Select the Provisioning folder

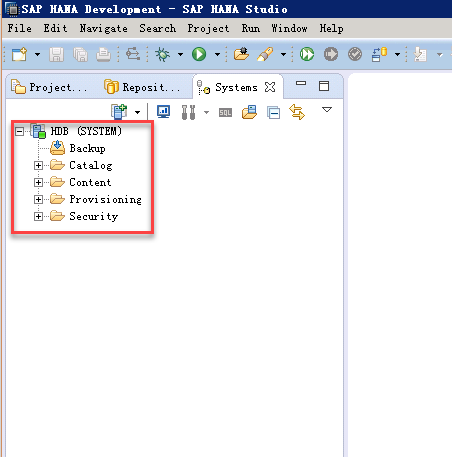pyautogui.click(x=105, y=199)
